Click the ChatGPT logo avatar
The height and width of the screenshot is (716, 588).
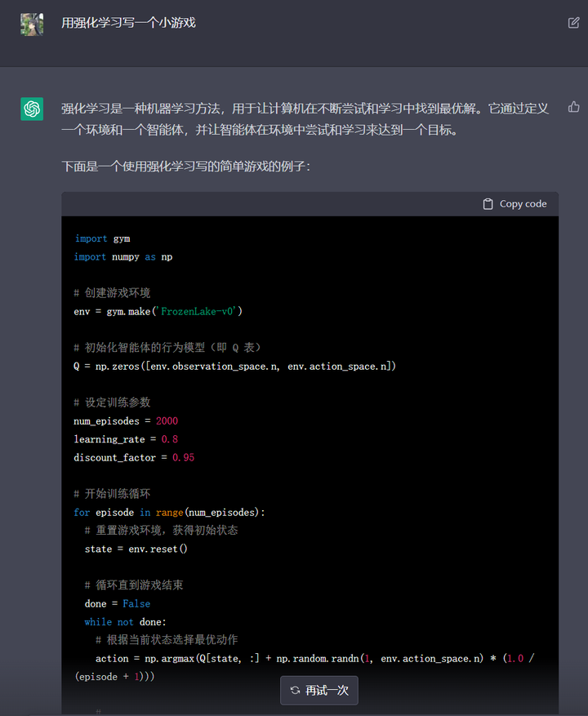pyautogui.click(x=32, y=109)
